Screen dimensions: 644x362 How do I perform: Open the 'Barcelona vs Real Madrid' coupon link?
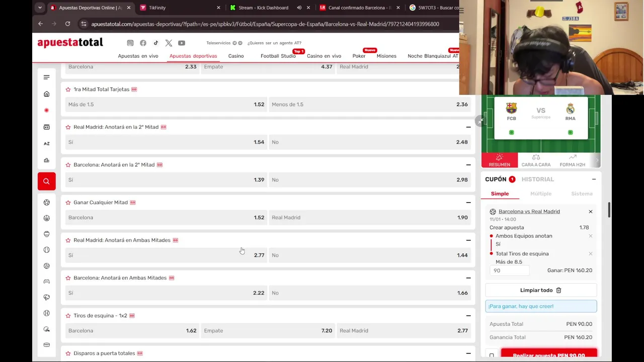529,211
